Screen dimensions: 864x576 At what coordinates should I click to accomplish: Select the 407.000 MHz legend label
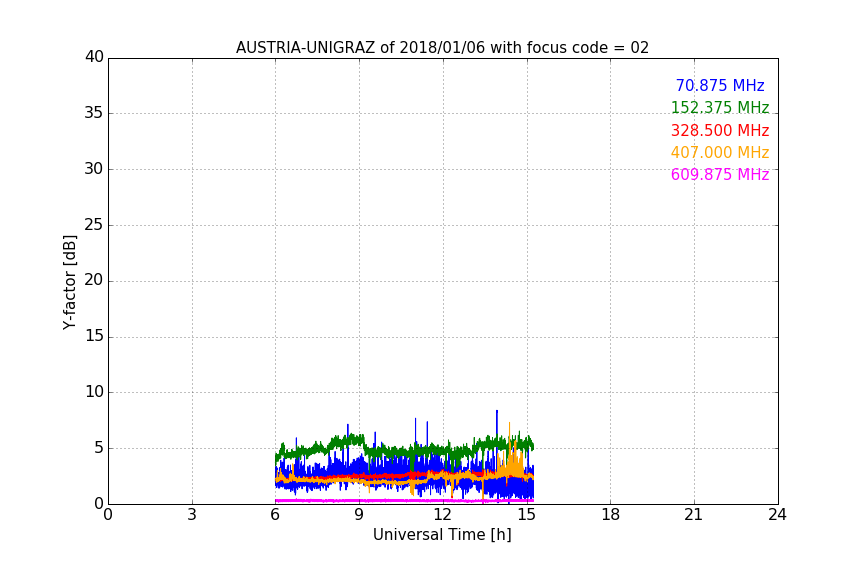click(720, 153)
